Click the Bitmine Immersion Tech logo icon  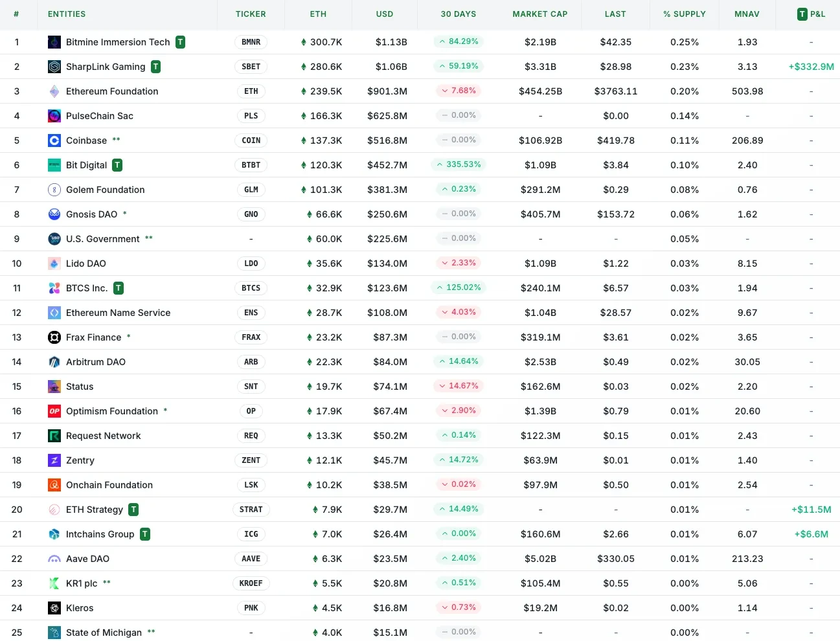pyautogui.click(x=54, y=42)
